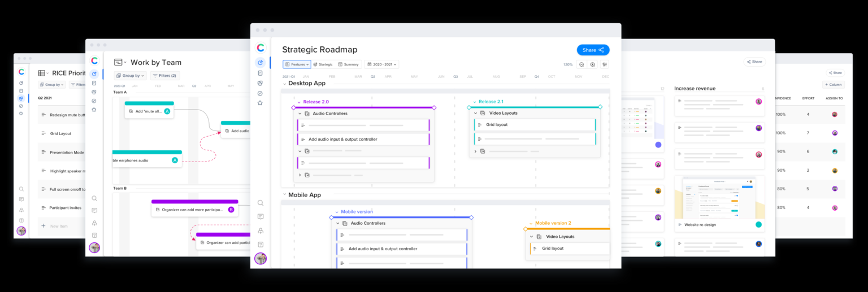The image size is (868, 292).
Task: Collapse Video Layouts under Release 2.1
Action: tap(475, 113)
